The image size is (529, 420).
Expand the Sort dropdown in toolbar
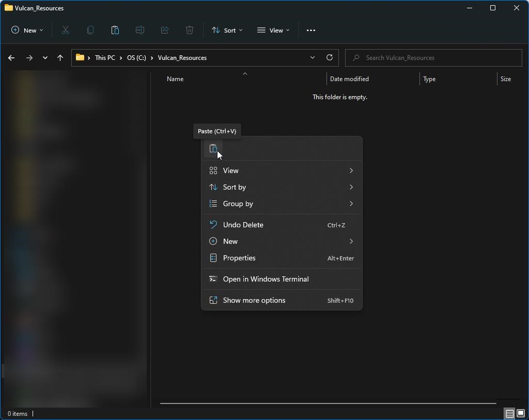pos(227,30)
